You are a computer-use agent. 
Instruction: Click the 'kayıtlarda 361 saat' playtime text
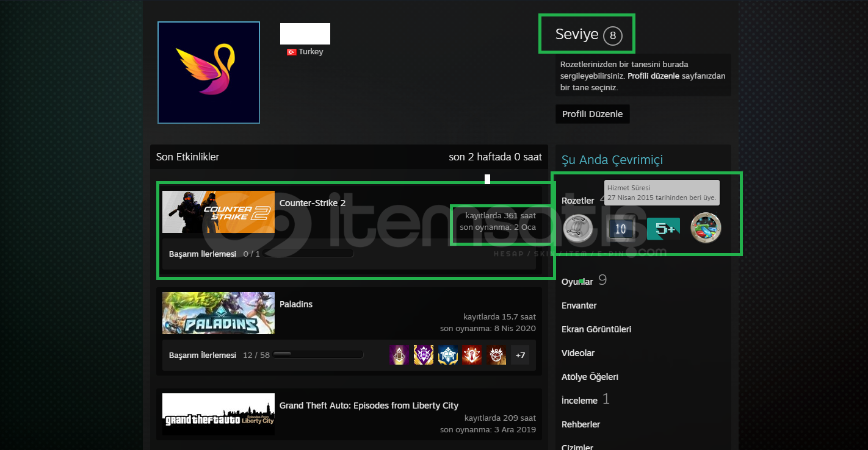point(501,216)
